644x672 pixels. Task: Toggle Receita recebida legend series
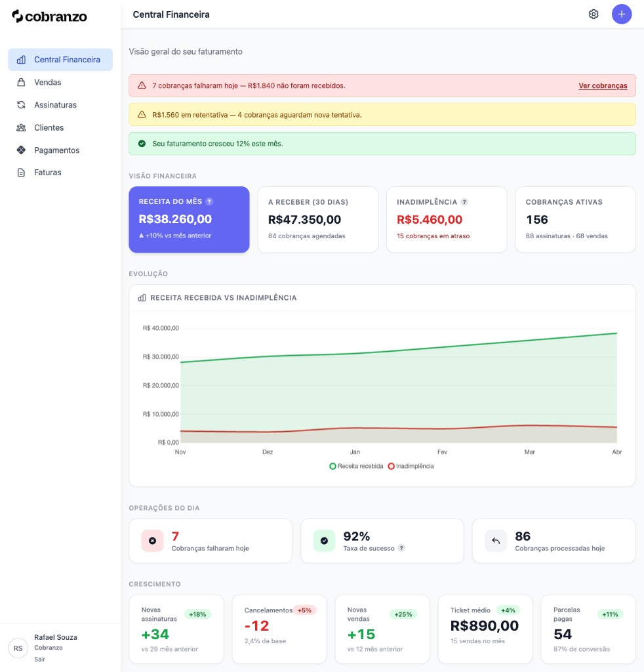coord(356,467)
